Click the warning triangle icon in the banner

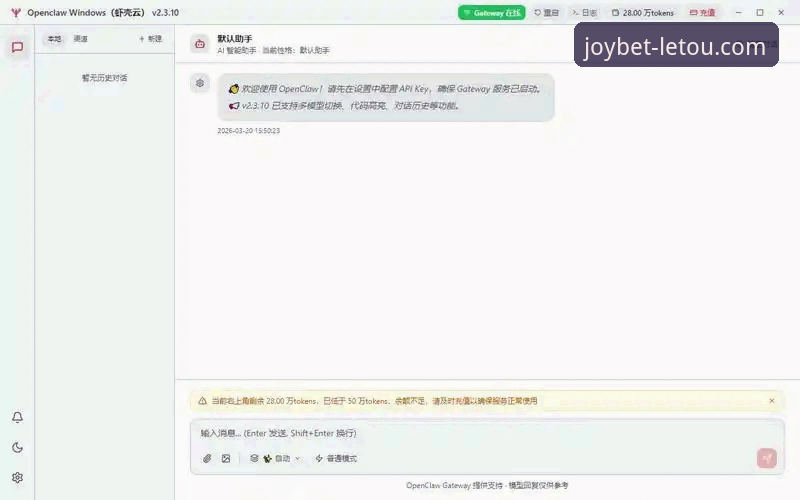pyautogui.click(x=203, y=401)
